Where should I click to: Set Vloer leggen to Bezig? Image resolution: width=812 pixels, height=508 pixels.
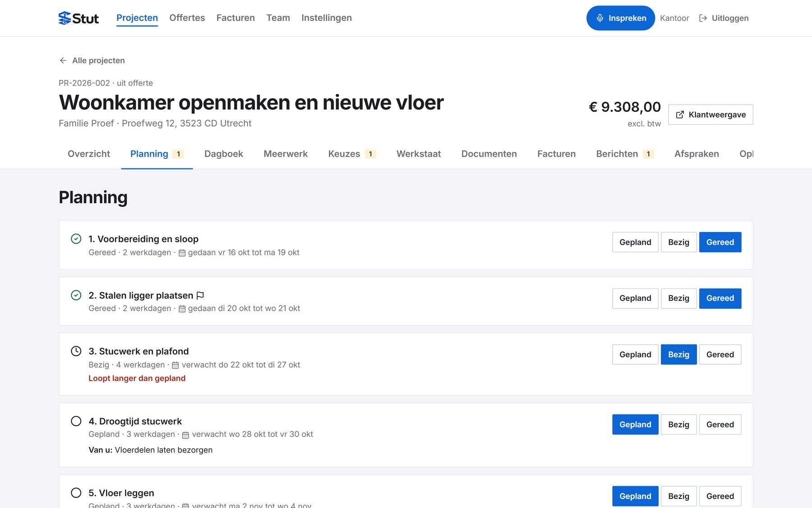678,496
